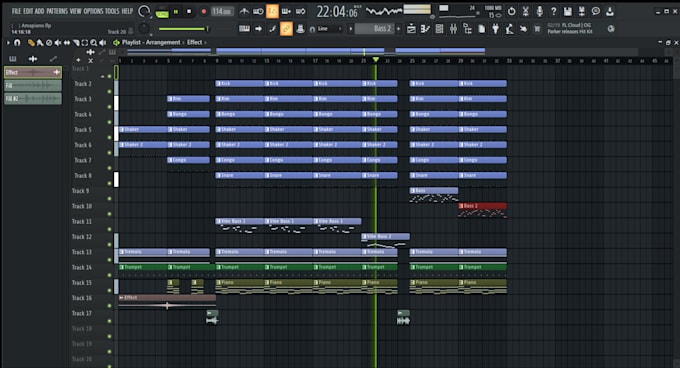Select the Playback speaker tool in Playlist
This screenshot has height=368, width=680.
[103, 42]
